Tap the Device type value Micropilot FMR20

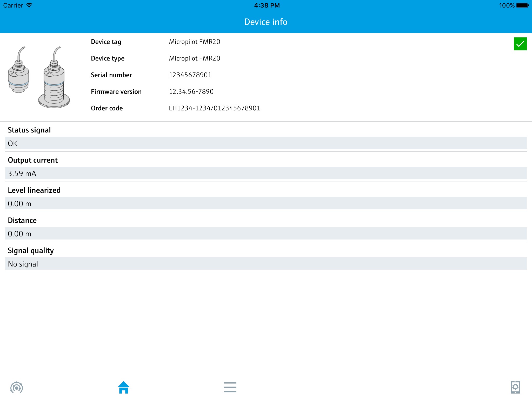(x=195, y=58)
